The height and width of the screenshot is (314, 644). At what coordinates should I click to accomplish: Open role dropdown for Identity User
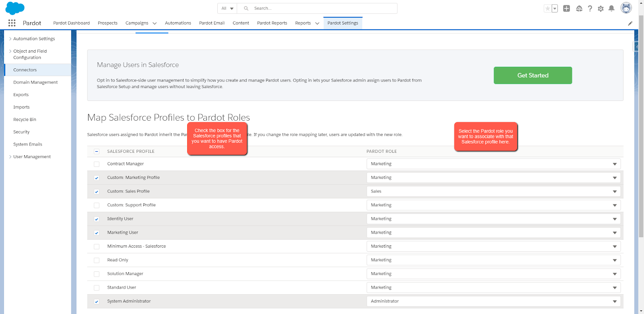click(493, 219)
